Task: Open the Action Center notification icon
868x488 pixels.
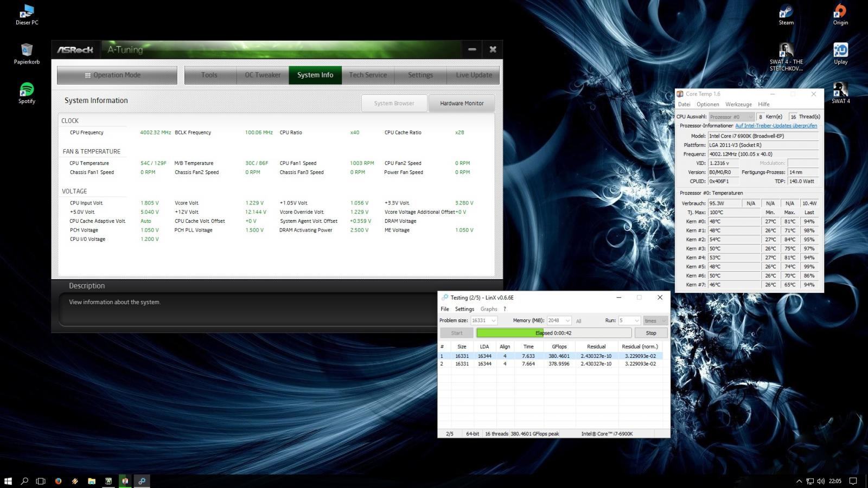Action: (853, 481)
